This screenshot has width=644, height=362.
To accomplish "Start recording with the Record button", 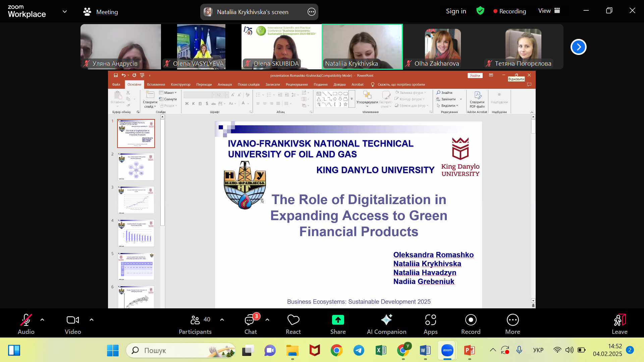I will (x=471, y=324).
